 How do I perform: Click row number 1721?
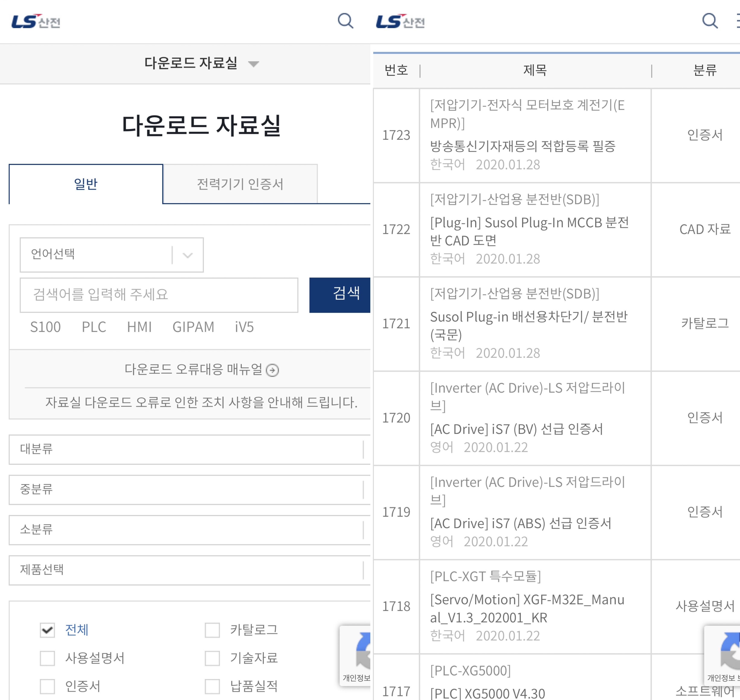point(396,323)
